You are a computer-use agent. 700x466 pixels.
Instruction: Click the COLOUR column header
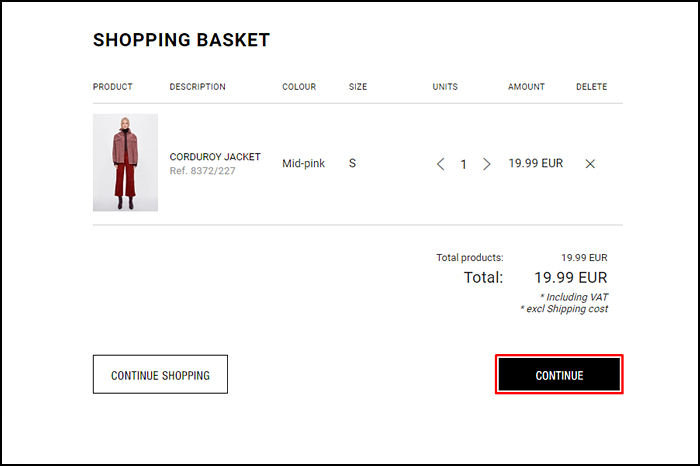point(299,87)
